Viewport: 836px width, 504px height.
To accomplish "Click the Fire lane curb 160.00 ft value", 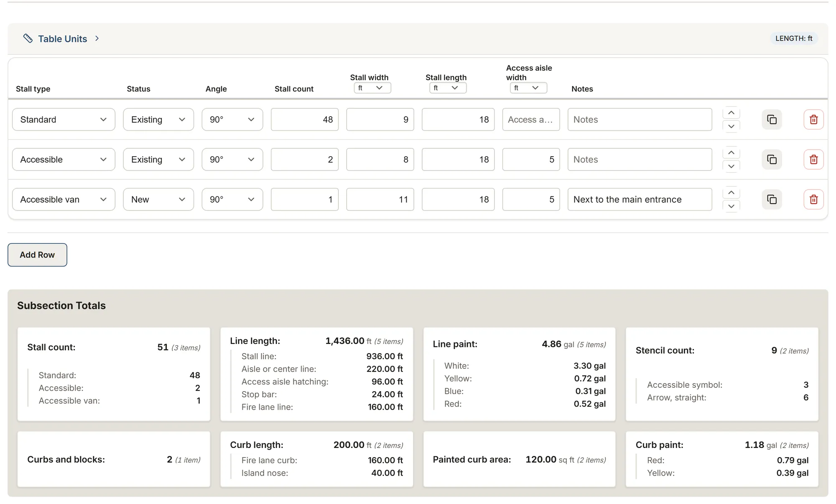I will pos(385,461).
